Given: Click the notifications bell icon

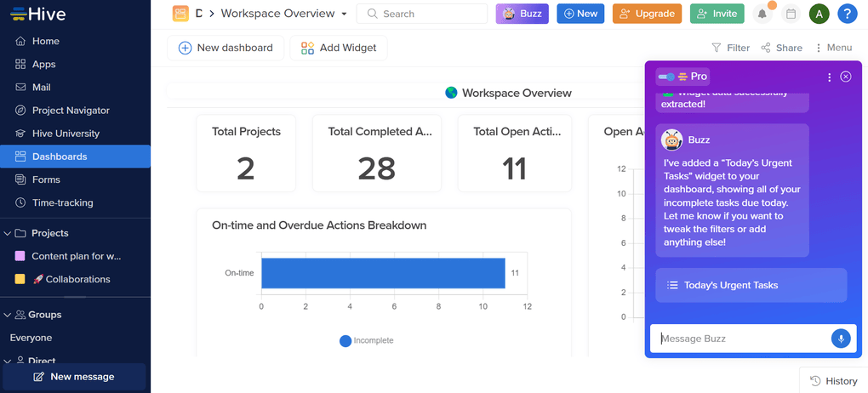Looking at the screenshot, I should point(762,14).
